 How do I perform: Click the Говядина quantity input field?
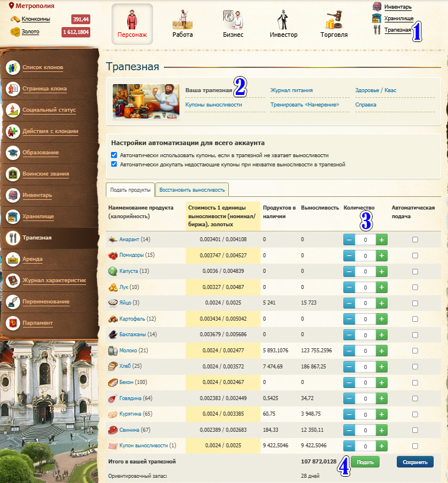click(x=365, y=398)
